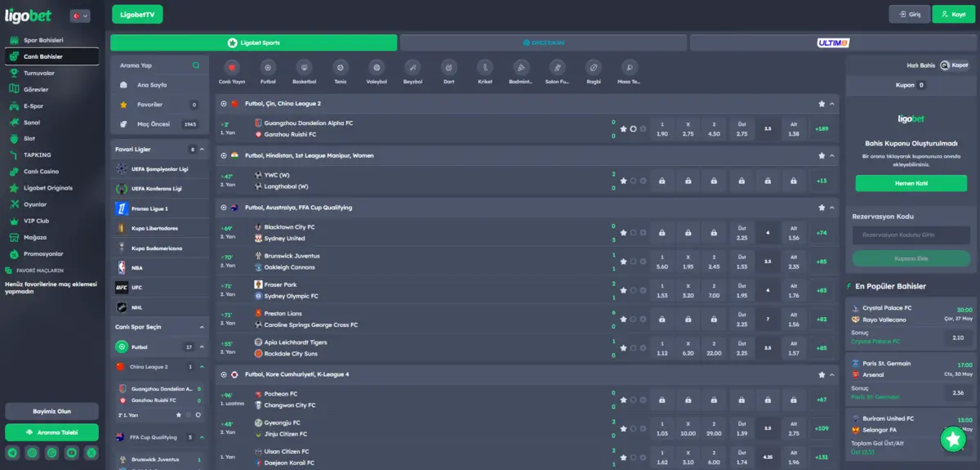980x470 pixels.
Task: Click the green star floating button
Action: click(x=953, y=440)
